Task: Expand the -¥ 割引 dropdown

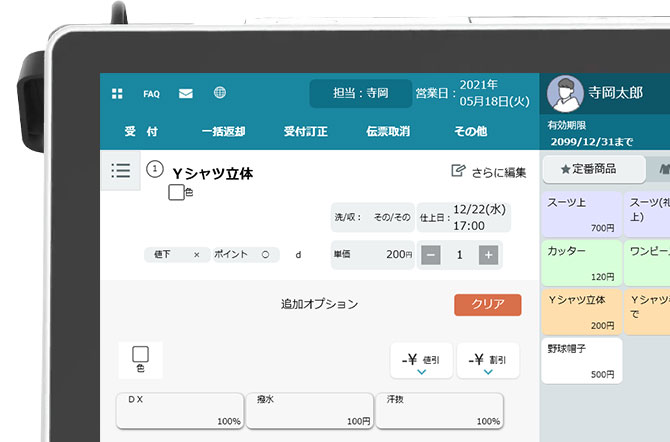Action: point(488,360)
